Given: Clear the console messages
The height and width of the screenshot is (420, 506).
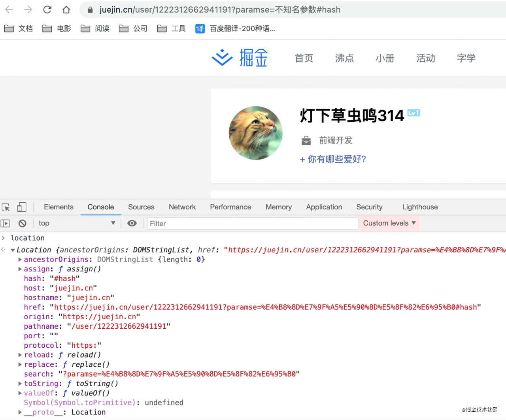Looking at the screenshot, I should (x=22, y=223).
